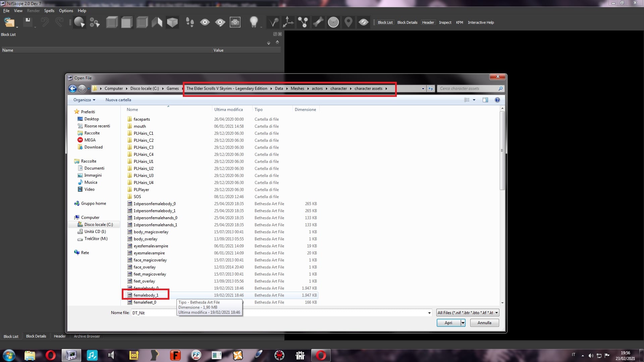
Task: Switch to the Block Details tab at the bottom
Action: 36,336
